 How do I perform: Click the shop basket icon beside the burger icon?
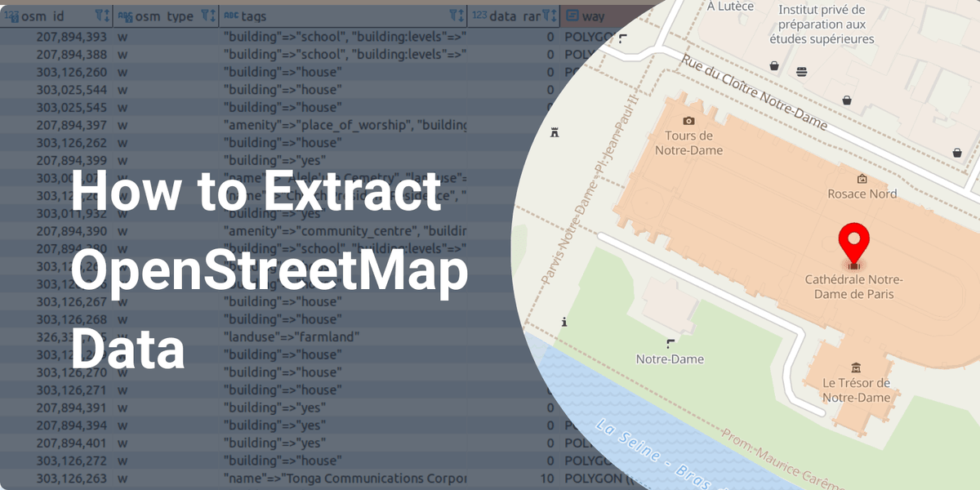coord(773,66)
